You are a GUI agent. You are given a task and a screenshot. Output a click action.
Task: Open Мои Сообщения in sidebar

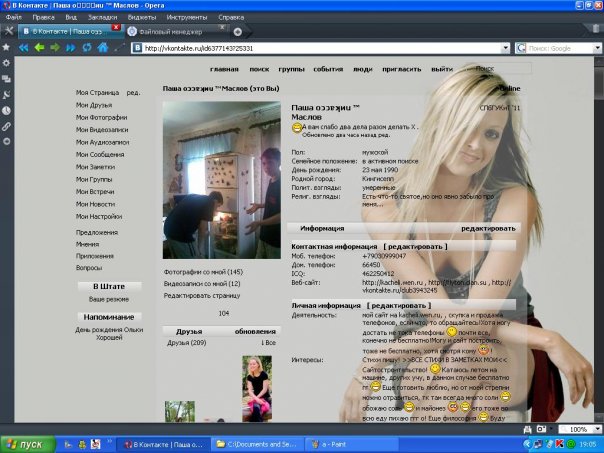[100, 154]
